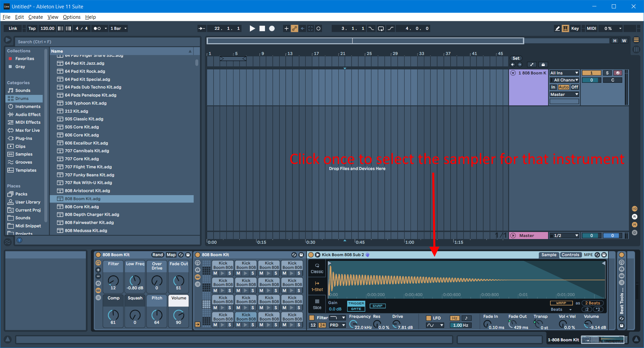Collapse the 808 Boom Kit track
The width and height of the screenshot is (644, 348).
coord(513,73)
